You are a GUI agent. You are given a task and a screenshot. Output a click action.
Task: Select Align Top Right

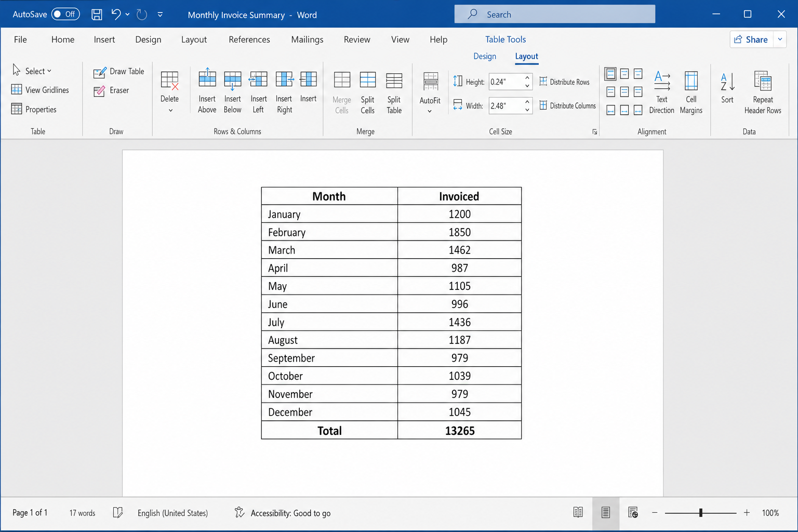[x=637, y=74]
